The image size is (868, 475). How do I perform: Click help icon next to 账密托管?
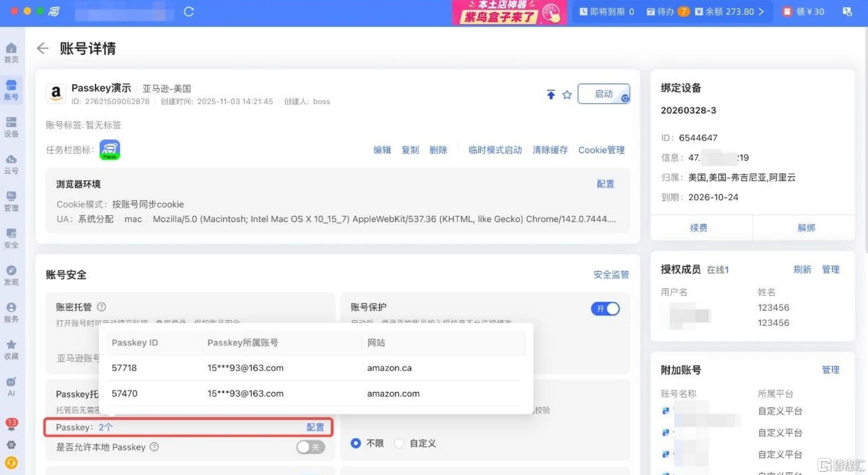point(101,307)
